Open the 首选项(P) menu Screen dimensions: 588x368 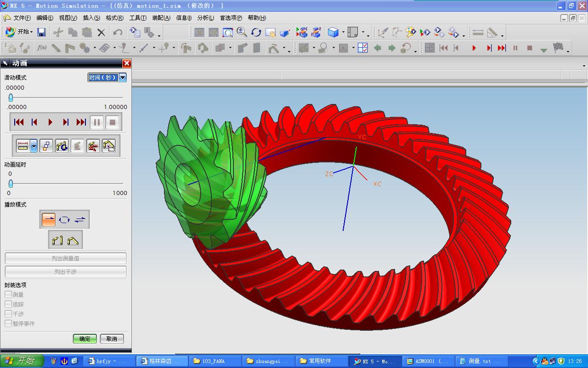[x=231, y=18]
